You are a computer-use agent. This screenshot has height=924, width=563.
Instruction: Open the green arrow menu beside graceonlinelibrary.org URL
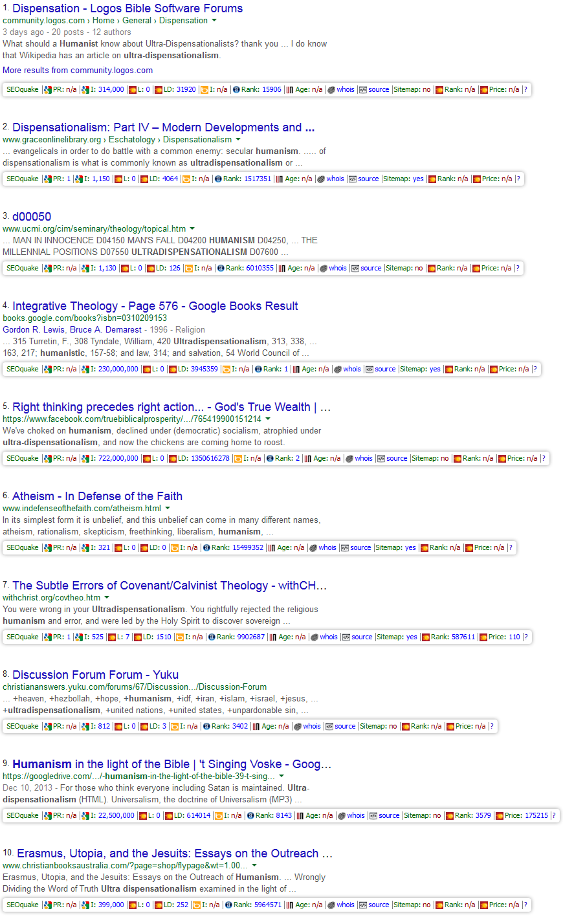tap(238, 140)
